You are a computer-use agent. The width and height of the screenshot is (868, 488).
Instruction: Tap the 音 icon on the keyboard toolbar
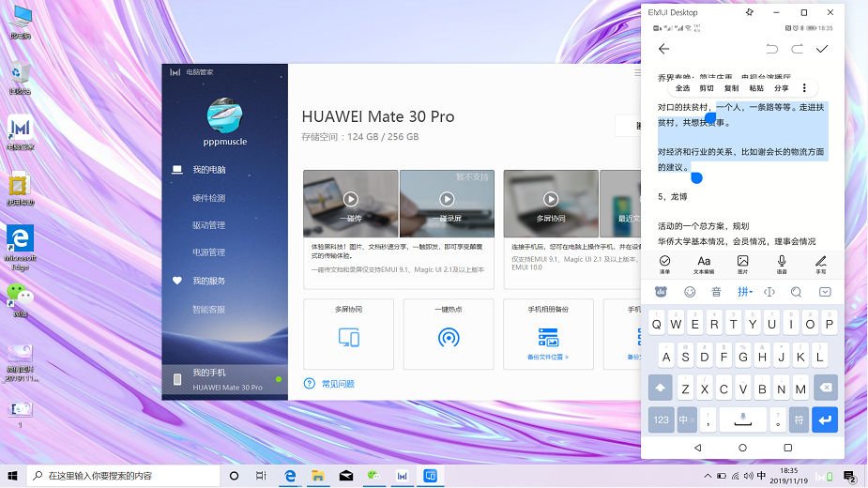coord(716,292)
